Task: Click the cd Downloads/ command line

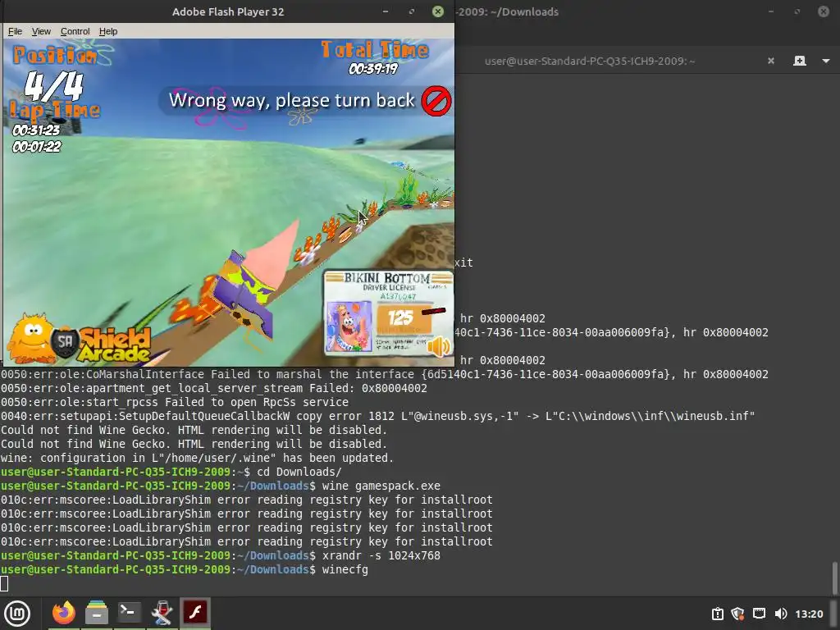Action: point(171,472)
